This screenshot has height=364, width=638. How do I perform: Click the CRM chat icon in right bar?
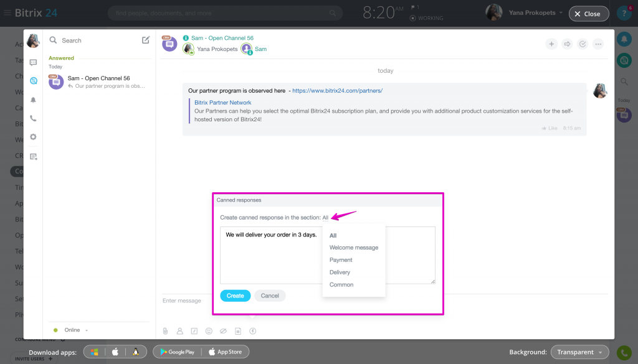[x=624, y=115]
